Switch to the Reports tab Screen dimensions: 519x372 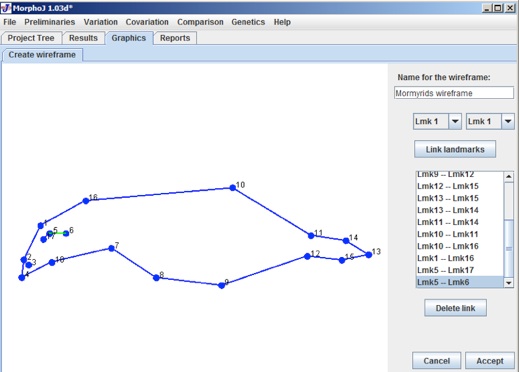coord(175,38)
